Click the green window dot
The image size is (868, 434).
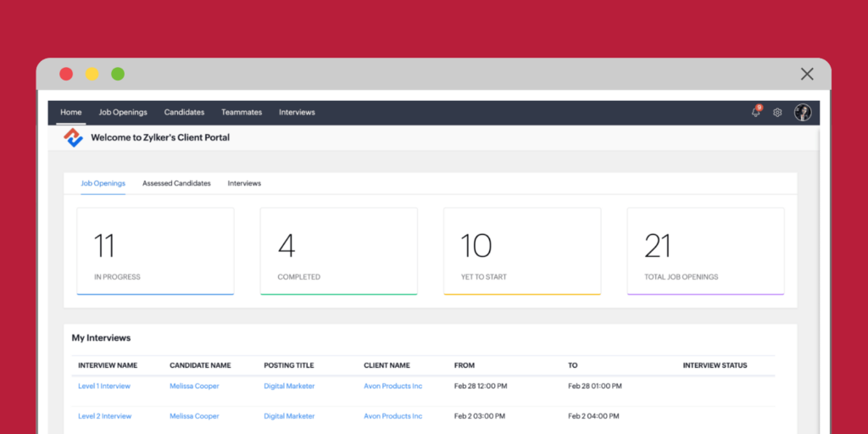click(x=118, y=75)
